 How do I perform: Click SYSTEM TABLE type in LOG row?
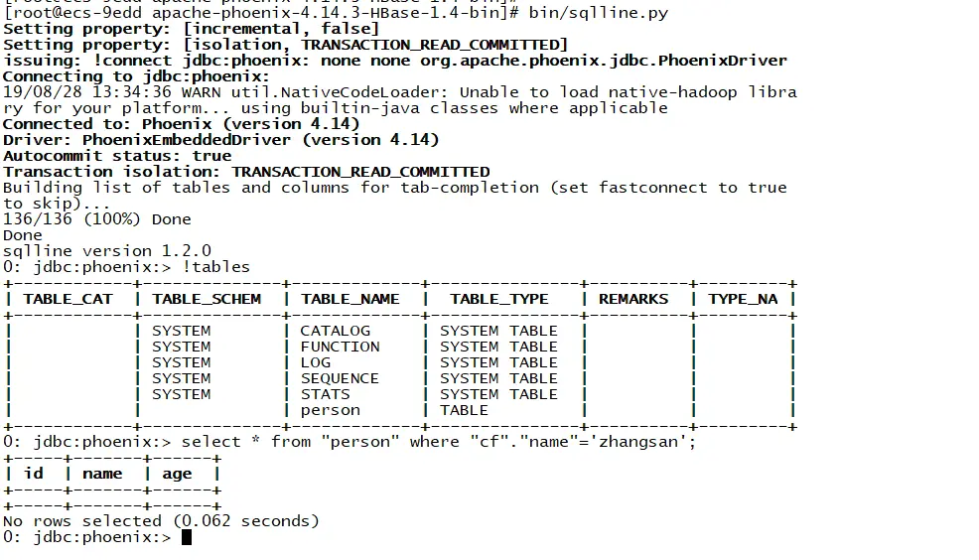tap(498, 362)
